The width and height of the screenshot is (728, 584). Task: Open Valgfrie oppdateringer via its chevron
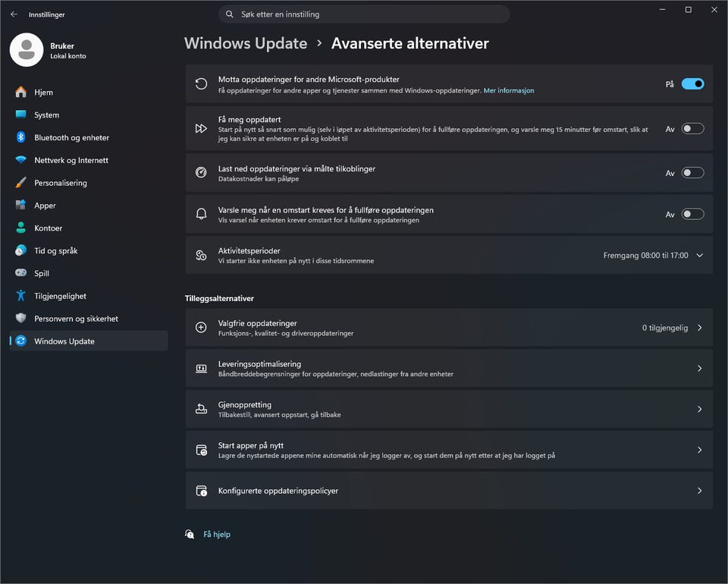[700, 328]
